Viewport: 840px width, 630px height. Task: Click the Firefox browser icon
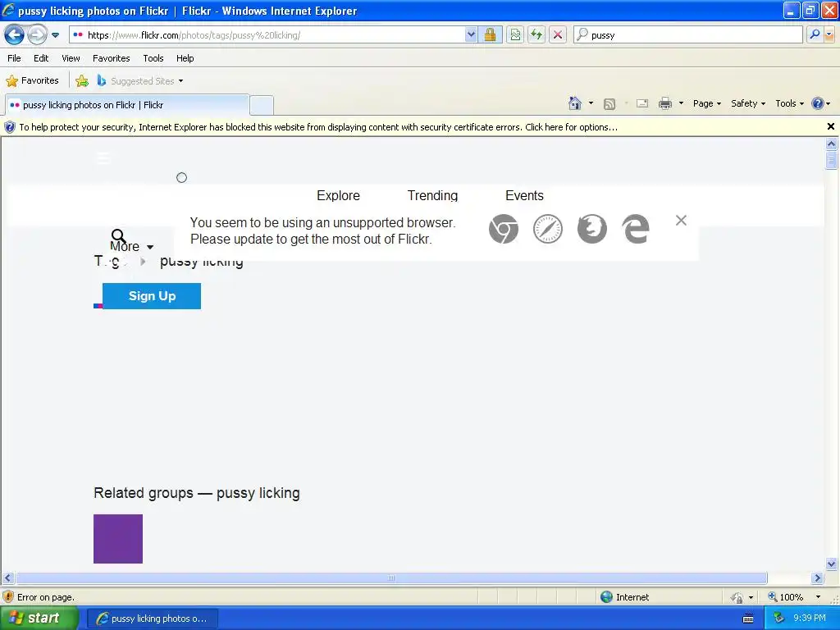(x=592, y=229)
